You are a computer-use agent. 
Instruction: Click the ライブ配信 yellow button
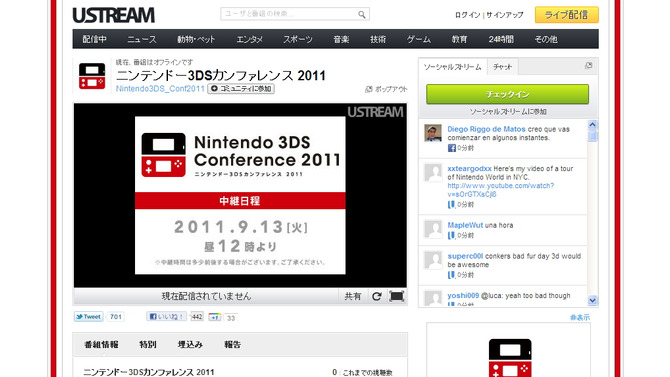pyautogui.click(x=567, y=15)
